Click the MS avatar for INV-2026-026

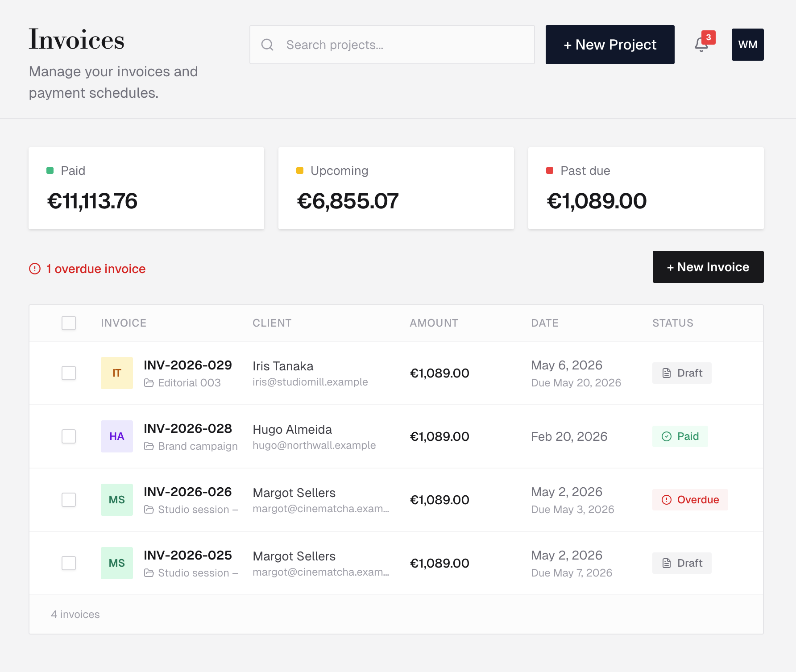click(x=117, y=500)
